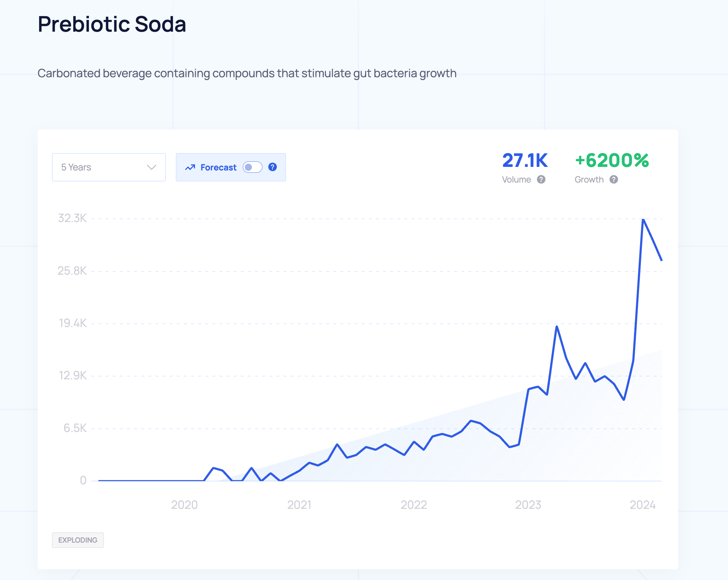Viewport: 728px width, 580px height.
Task: Click the 2023 x-axis label
Action: click(528, 505)
